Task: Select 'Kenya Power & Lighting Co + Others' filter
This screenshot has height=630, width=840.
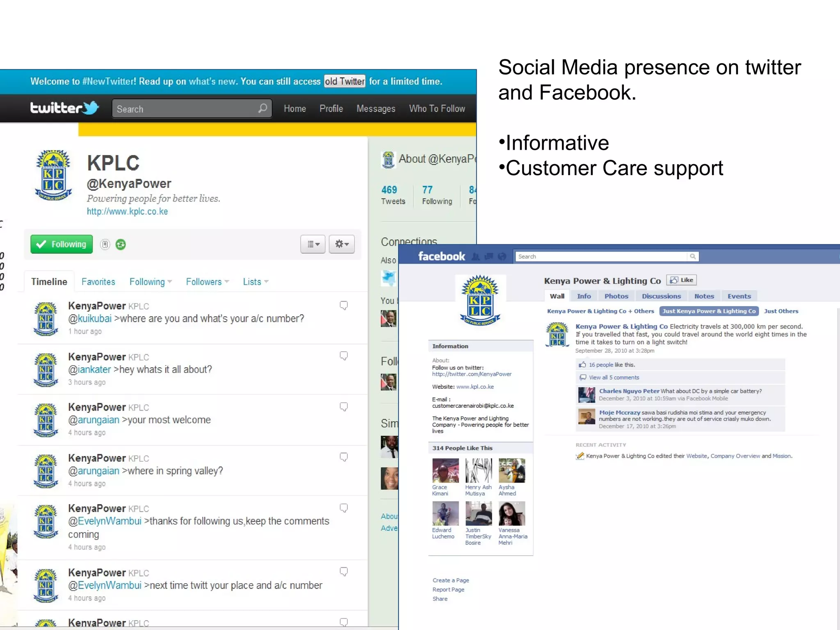Action: click(x=600, y=311)
